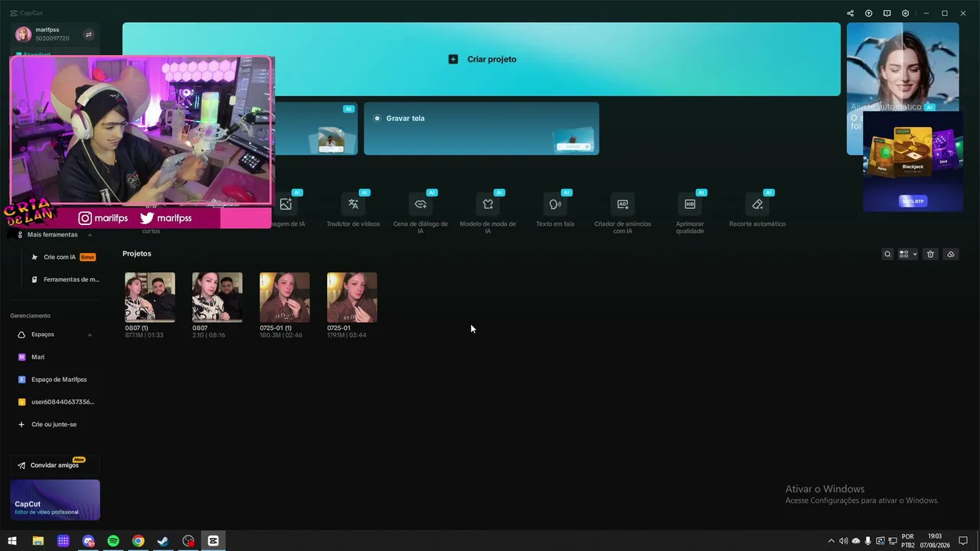Click the upload arrow icon in title bar
Viewport: 980px width, 551px height.
point(868,13)
